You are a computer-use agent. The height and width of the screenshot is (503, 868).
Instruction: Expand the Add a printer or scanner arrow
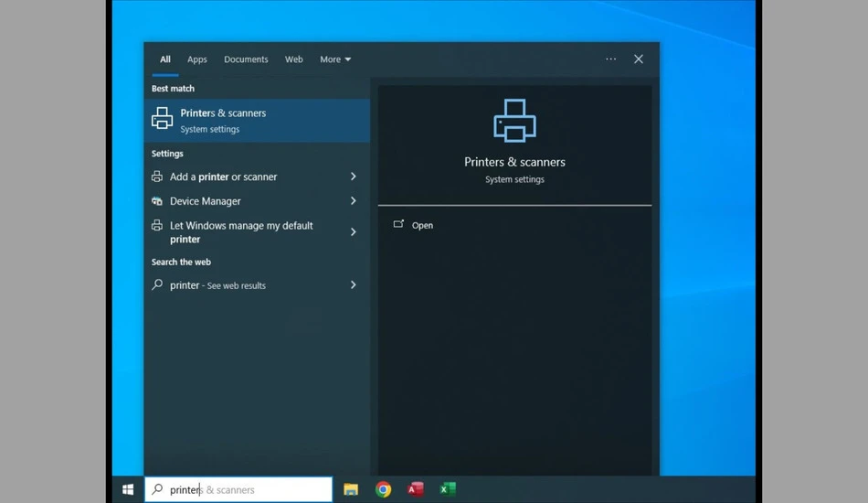(x=354, y=177)
